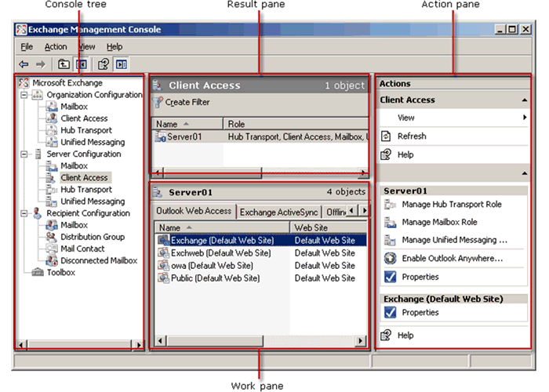Click the tab scroll right arrow

(x=364, y=210)
